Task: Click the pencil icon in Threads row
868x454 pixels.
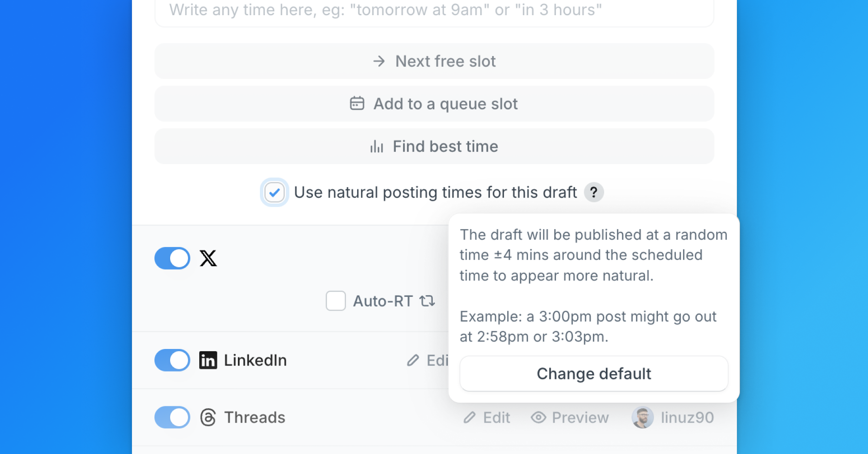Action: [470, 418]
